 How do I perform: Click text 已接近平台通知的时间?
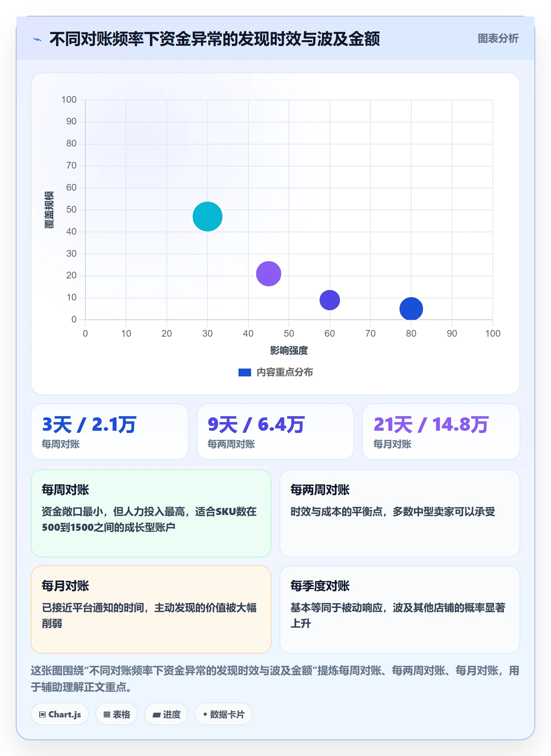coord(93,608)
